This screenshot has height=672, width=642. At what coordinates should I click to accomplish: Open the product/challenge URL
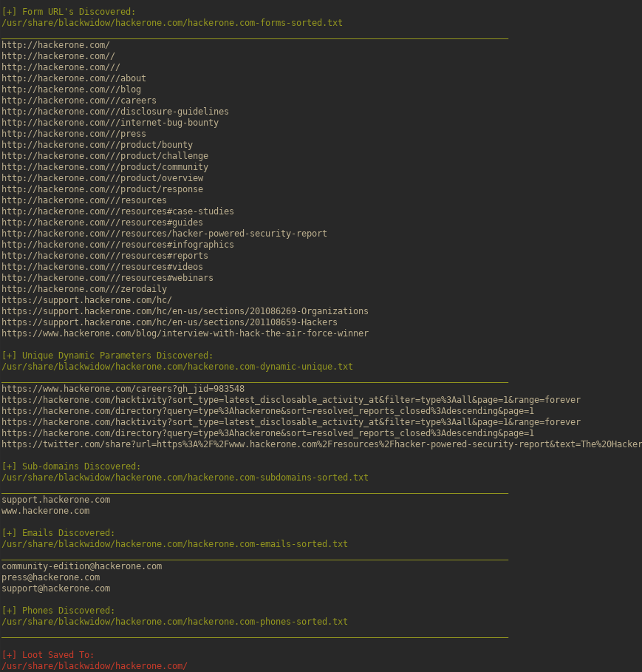click(x=105, y=156)
